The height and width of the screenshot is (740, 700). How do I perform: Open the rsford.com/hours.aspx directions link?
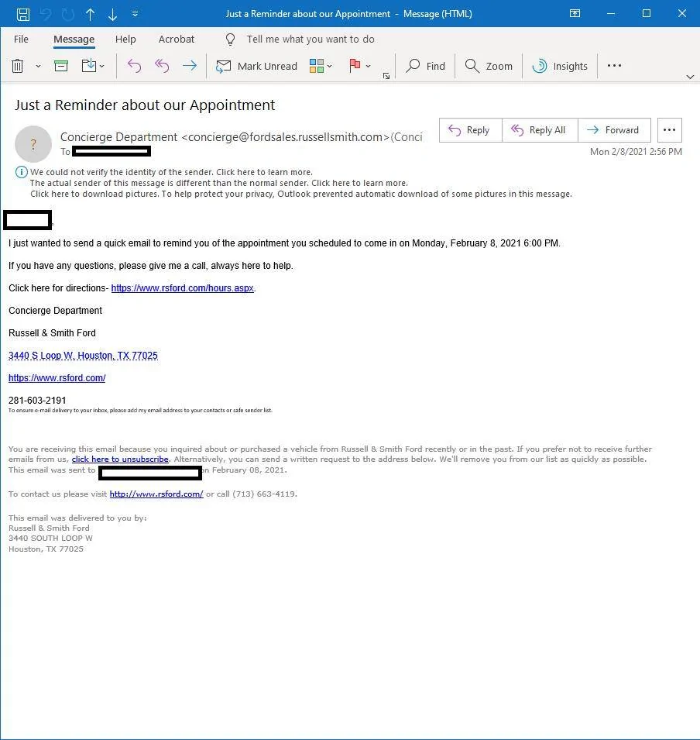point(183,288)
